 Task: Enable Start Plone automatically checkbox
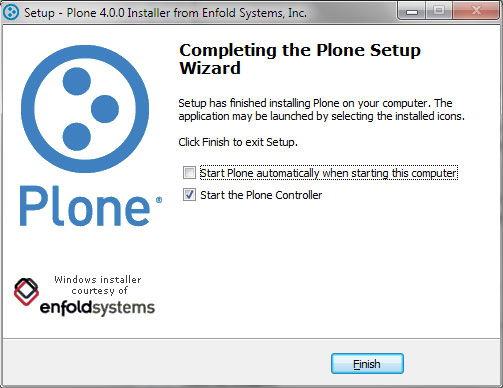point(189,173)
